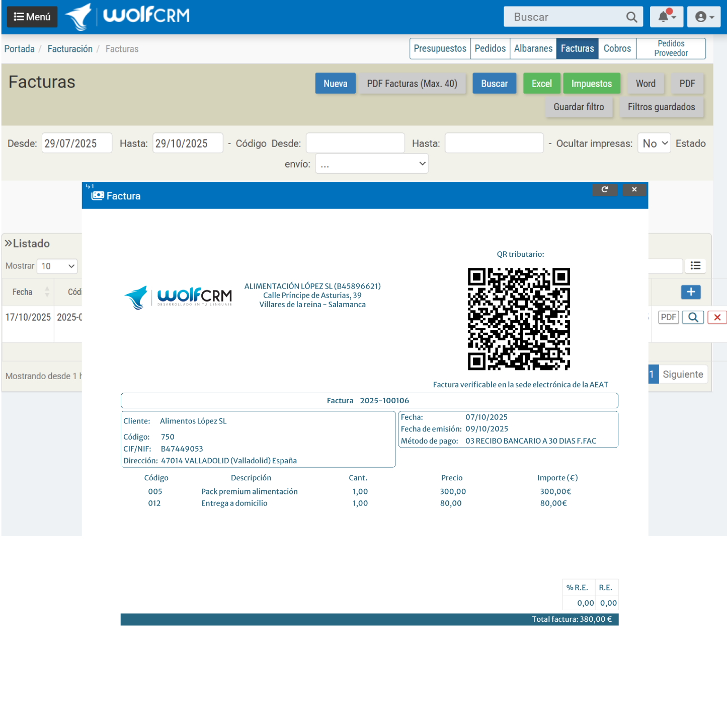727x728 pixels.
Task: Open Pedidos Proveedor tab
Action: pyautogui.click(x=671, y=48)
